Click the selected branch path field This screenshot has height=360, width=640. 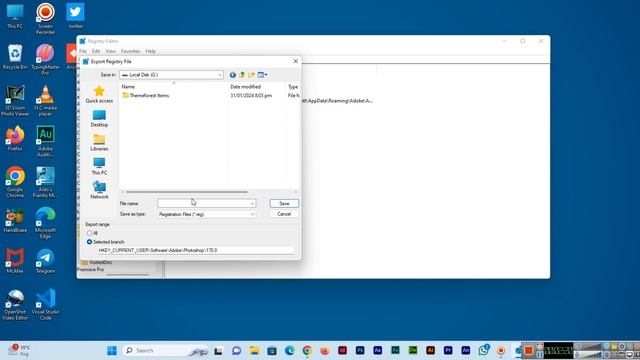pyautogui.click(x=196, y=250)
